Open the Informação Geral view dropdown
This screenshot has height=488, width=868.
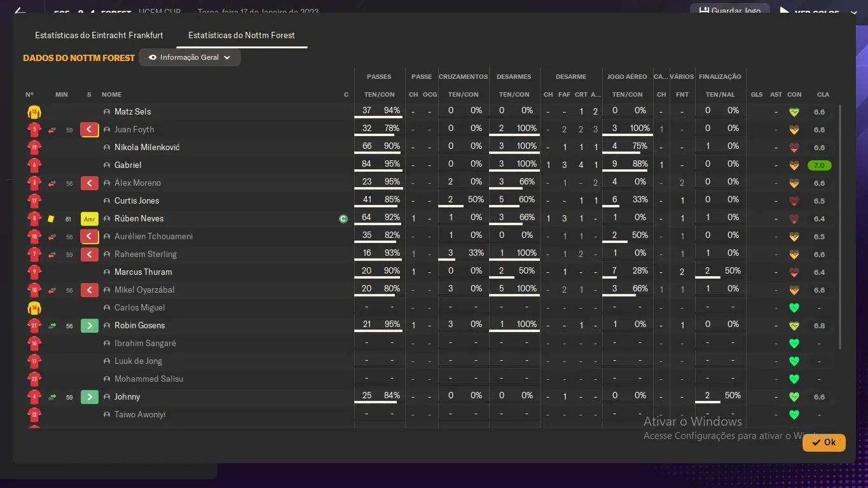[190, 57]
